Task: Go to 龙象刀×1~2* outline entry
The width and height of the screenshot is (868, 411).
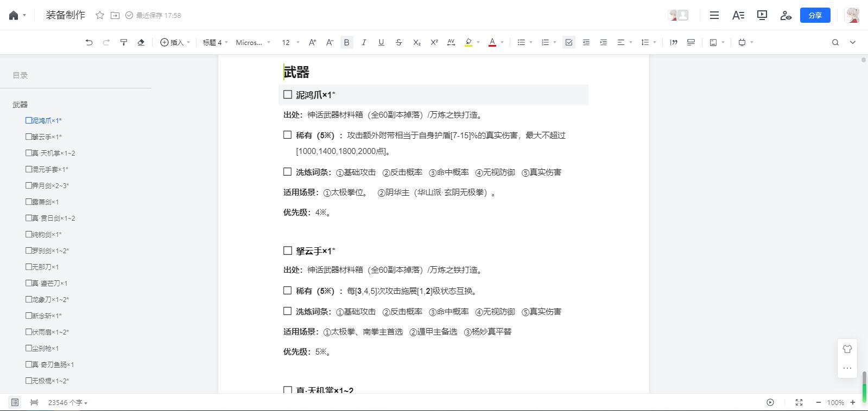Action: pos(47,299)
